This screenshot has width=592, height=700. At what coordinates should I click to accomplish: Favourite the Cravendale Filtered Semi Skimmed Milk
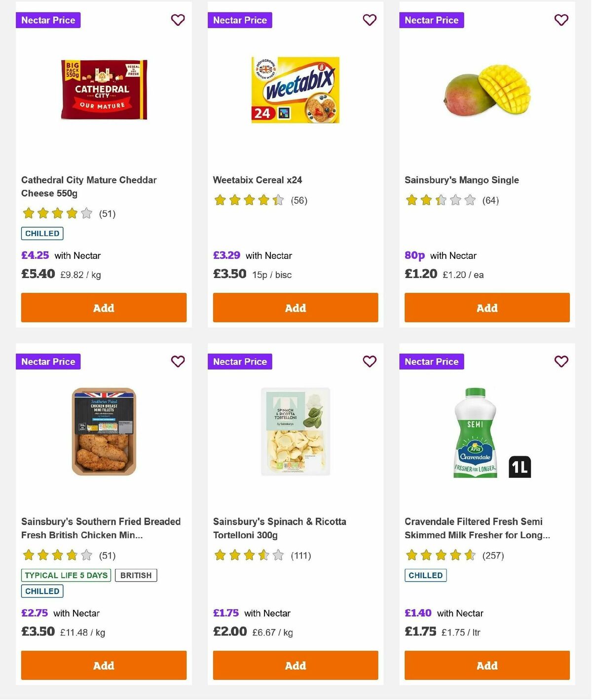tap(561, 361)
